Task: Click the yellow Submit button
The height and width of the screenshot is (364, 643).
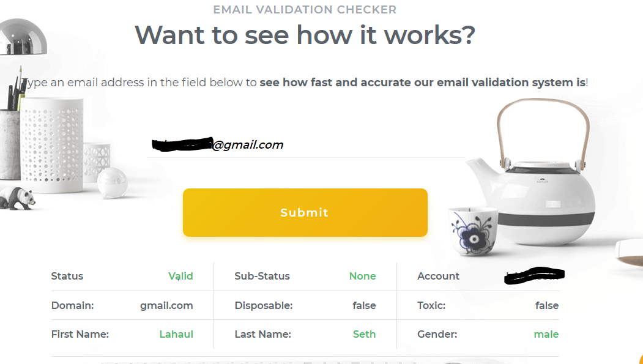Action: pos(305,212)
